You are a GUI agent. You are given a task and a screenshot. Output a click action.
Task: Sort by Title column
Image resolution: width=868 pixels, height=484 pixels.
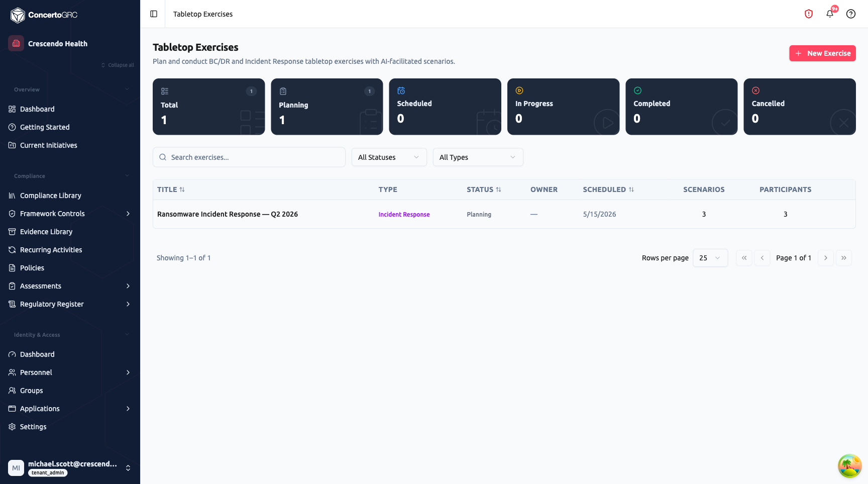click(x=171, y=189)
